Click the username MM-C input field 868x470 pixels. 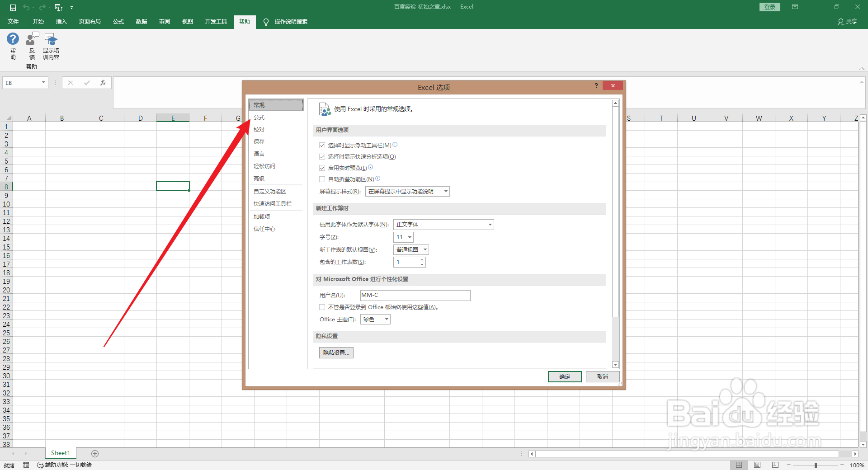(x=415, y=296)
